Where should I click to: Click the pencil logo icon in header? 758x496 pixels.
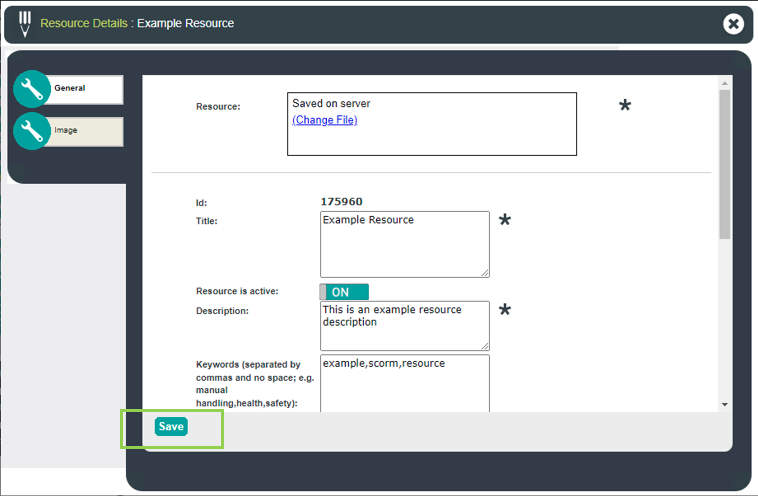tap(25, 24)
